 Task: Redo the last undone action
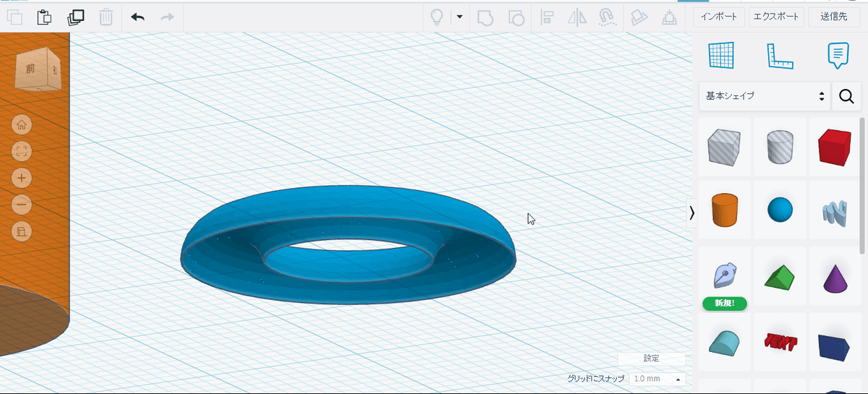tap(167, 17)
